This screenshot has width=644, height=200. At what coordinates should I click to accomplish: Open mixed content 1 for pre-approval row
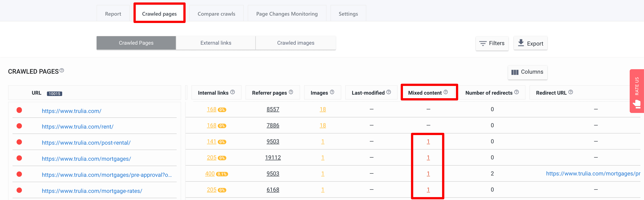428,173
